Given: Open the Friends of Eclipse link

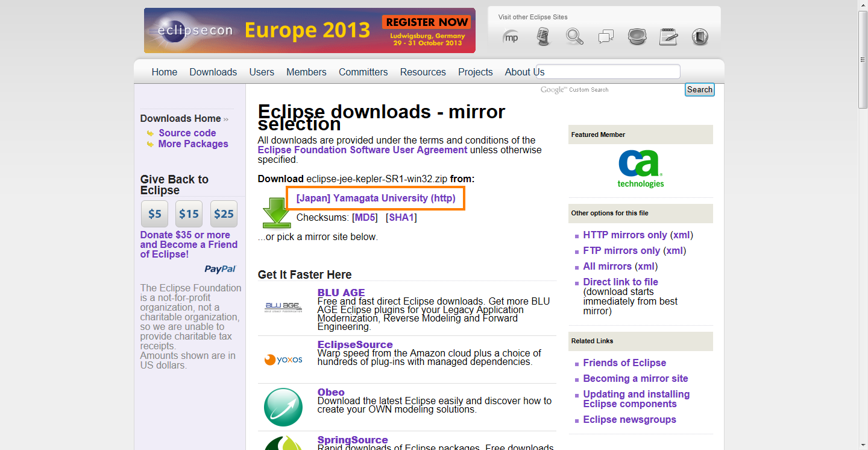Looking at the screenshot, I should (624, 363).
